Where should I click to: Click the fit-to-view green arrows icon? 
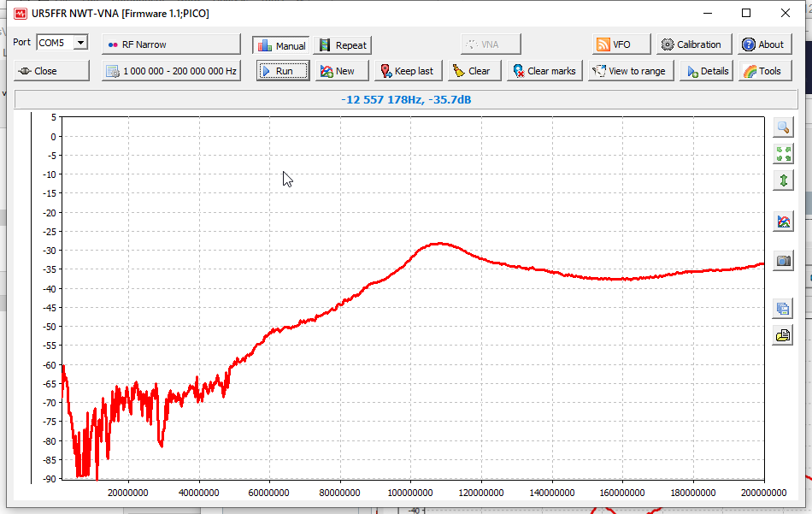click(783, 154)
